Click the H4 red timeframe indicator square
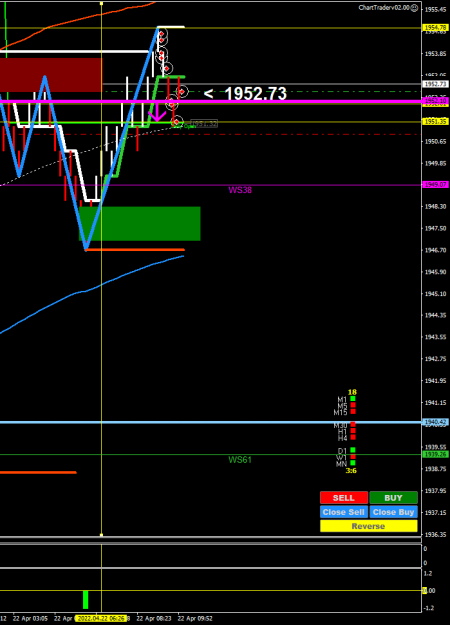This screenshot has width=450, height=625. click(x=353, y=437)
